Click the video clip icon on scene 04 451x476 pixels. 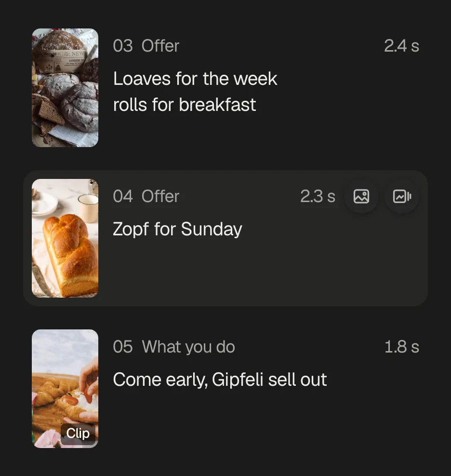pos(402,196)
